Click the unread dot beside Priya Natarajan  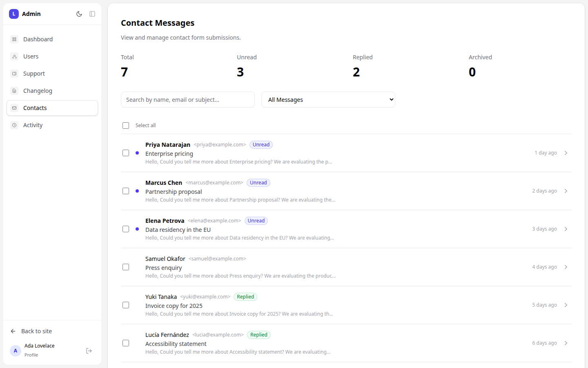[x=137, y=153]
